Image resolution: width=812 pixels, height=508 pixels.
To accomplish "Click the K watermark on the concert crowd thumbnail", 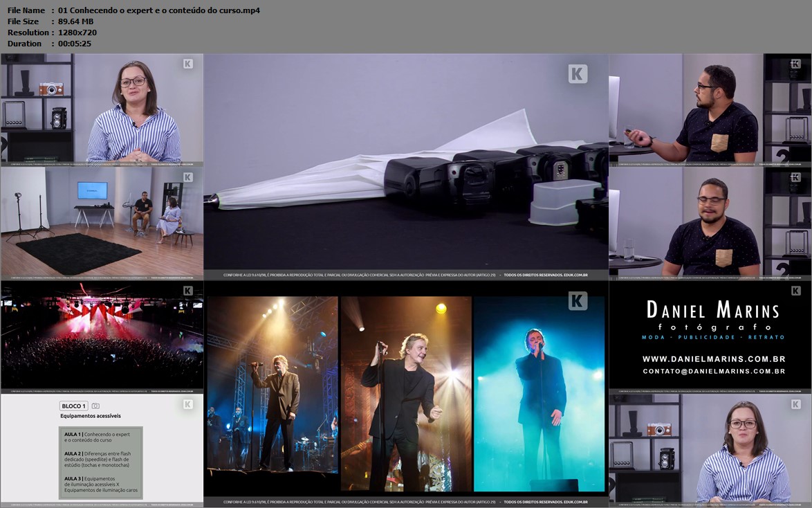I will 188,291.
